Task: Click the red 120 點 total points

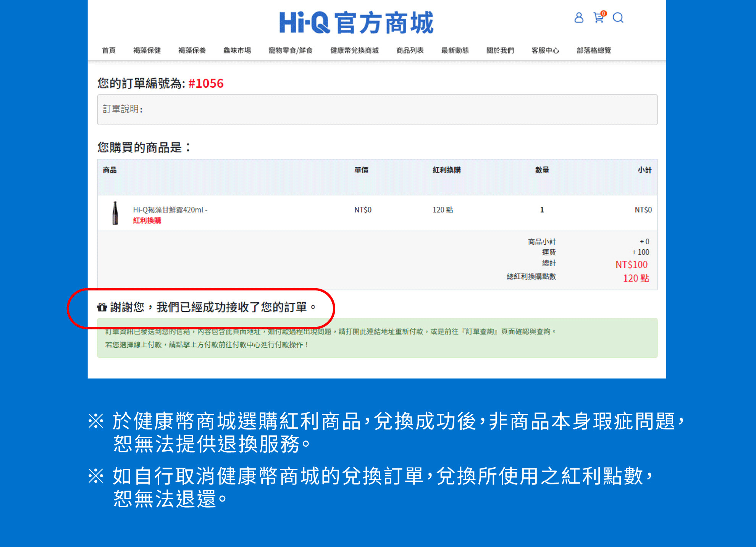Action: tap(636, 278)
